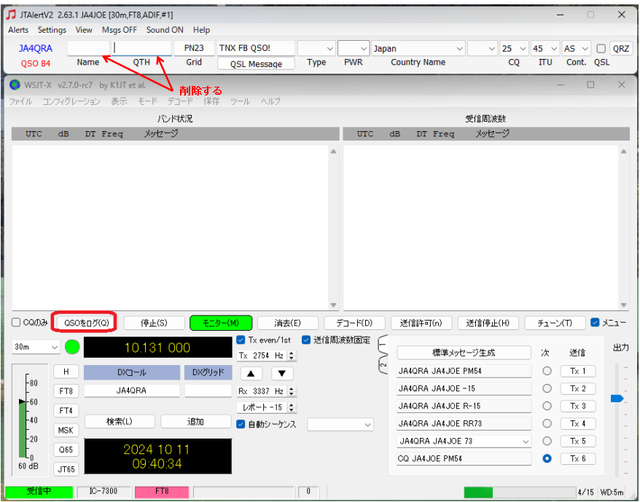640x502 pixels.
Task: Click the Q65 mode button
Action: 66,449
